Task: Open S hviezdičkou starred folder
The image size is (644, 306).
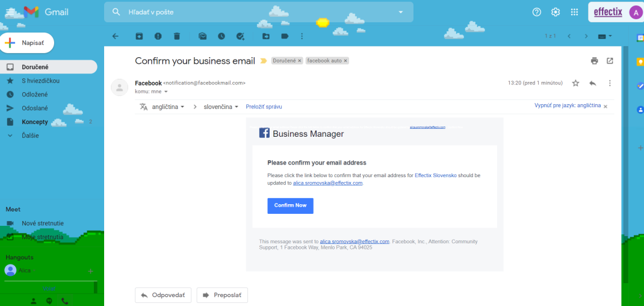Action: pyautogui.click(x=49, y=81)
